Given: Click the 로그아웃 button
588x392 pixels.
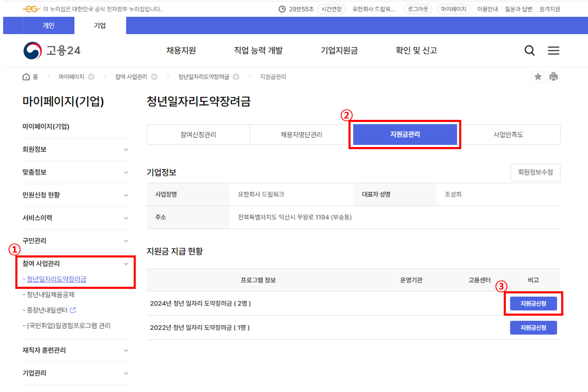Looking at the screenshot, I should (418, 9).
